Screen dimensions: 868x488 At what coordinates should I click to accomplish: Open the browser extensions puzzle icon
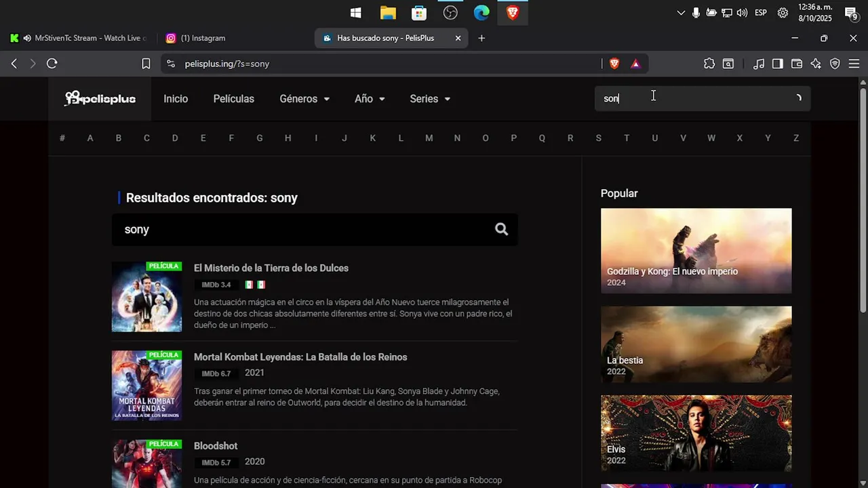[x=709, y=64]
